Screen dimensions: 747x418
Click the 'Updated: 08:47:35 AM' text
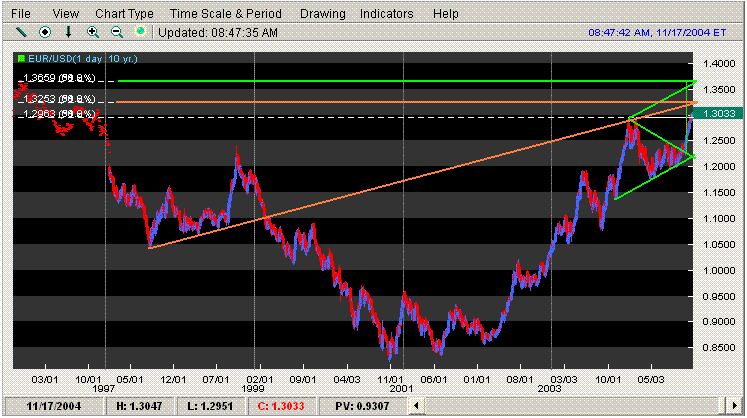coord(218,32)
